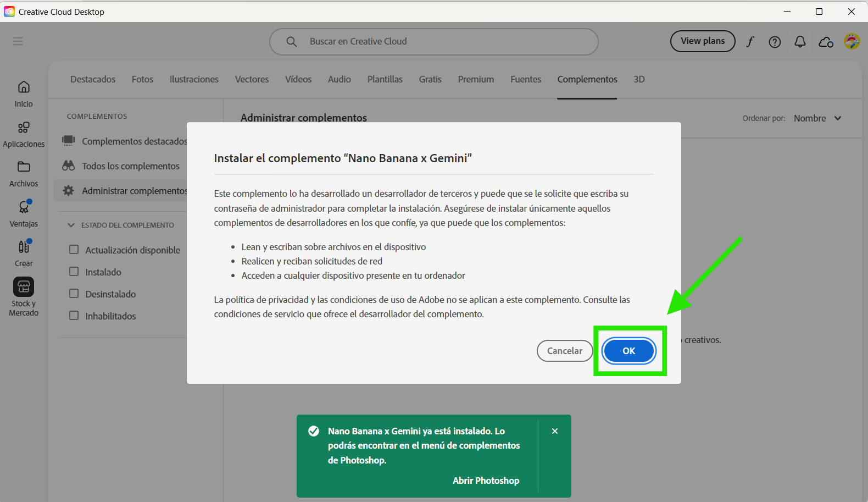Go to the Premium tab
Viewport: 868px width, 502px height.
click(x=476, y=79)
